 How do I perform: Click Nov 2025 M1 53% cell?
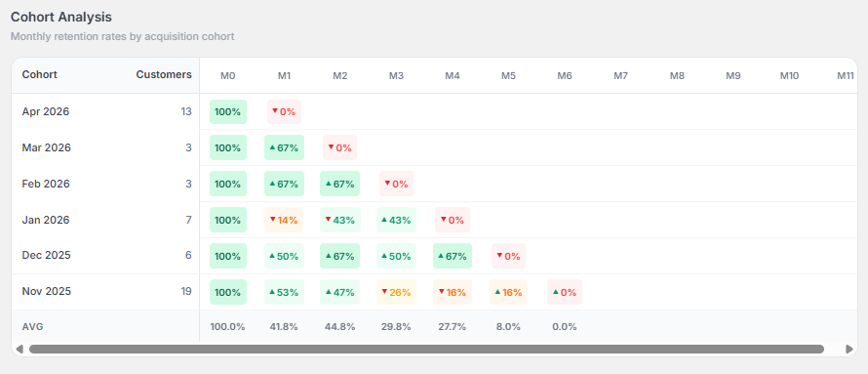pos(284,293)
